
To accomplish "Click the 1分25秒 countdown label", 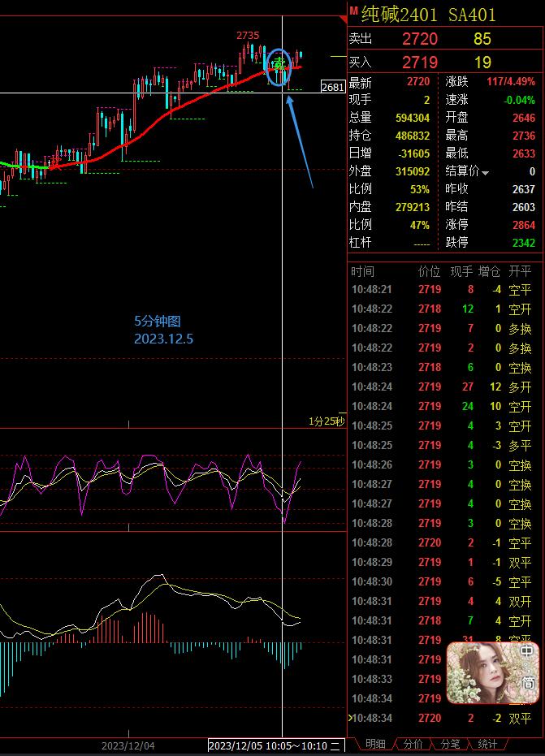I will 327,421.
